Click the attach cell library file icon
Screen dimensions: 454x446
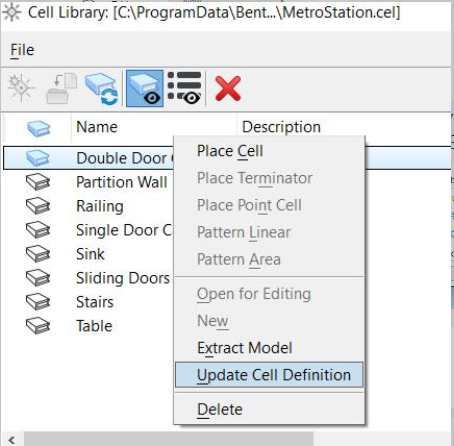62,88
